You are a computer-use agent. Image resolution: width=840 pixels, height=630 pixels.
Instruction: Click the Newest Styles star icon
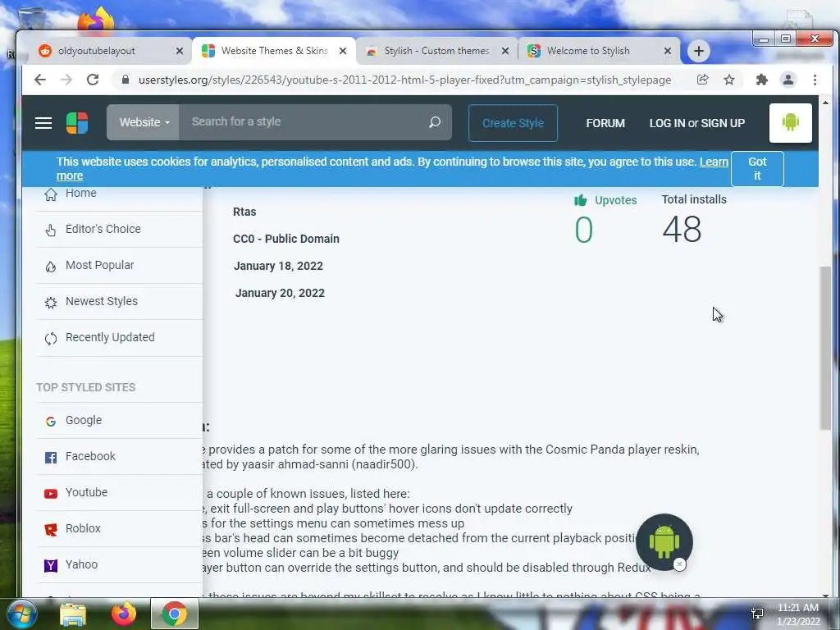coord(50,302)
